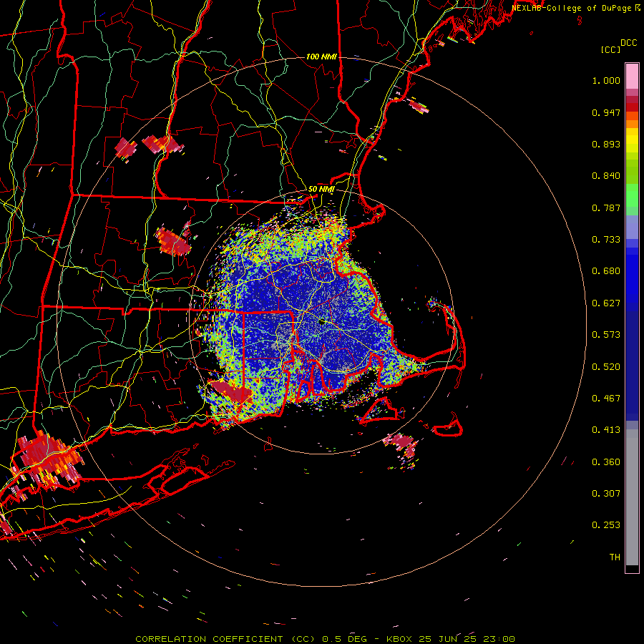Click the 100 NMI range ring label
The image size is (644, 644).
click(x=321, y=57)
